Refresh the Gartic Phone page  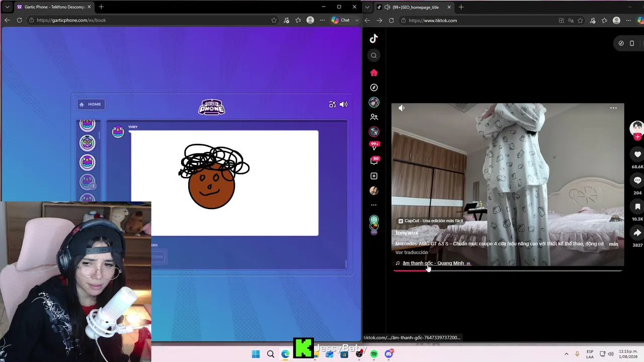tap(19, 20)
